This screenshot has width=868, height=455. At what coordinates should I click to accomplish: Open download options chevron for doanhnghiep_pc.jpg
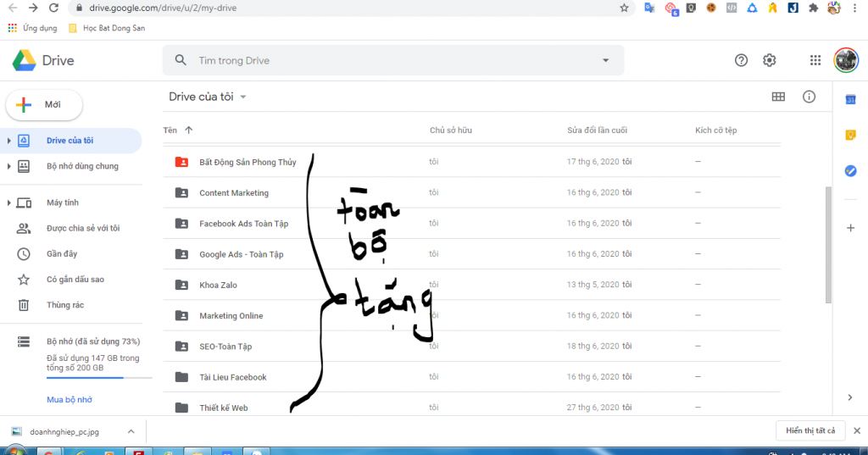point(131,431)
